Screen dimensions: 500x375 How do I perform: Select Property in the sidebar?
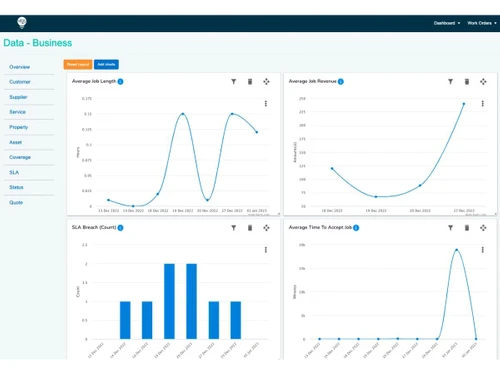point(19,127)
